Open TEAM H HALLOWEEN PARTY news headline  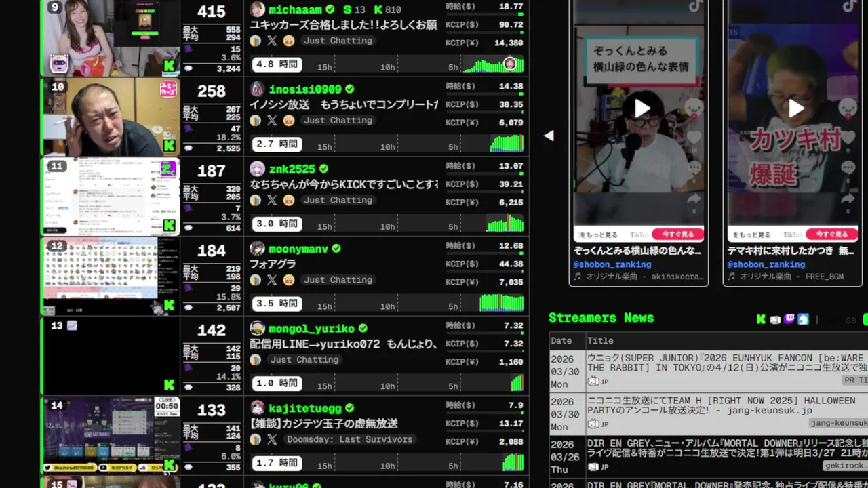722,405
